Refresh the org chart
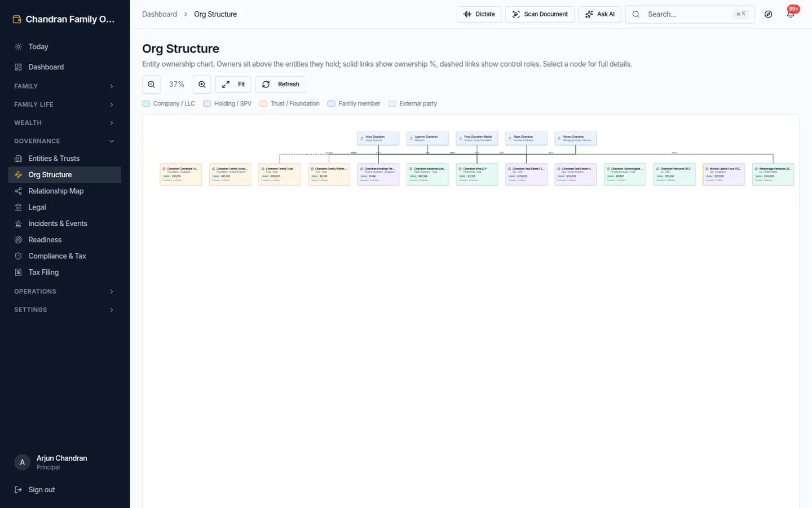812x508 pixels. point(281,84)
